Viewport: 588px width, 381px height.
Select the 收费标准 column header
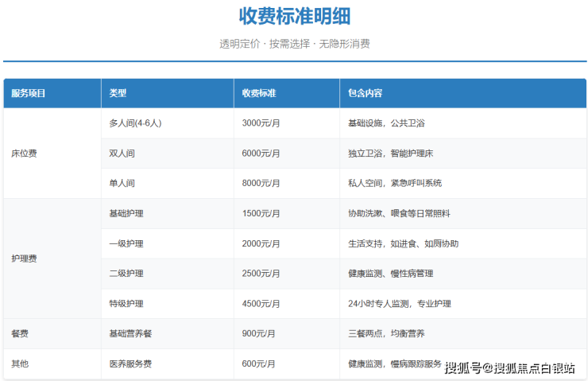point(259,93)
